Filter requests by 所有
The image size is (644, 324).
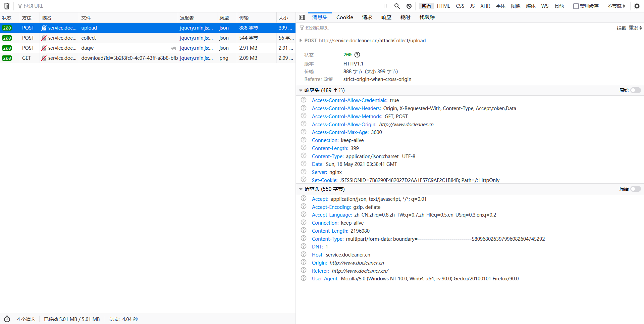pos(426,6)
